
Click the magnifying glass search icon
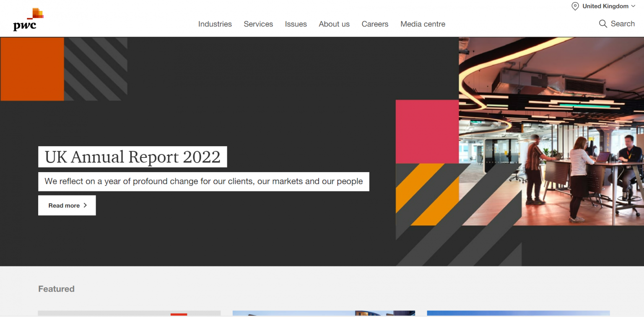click(603, 24)
